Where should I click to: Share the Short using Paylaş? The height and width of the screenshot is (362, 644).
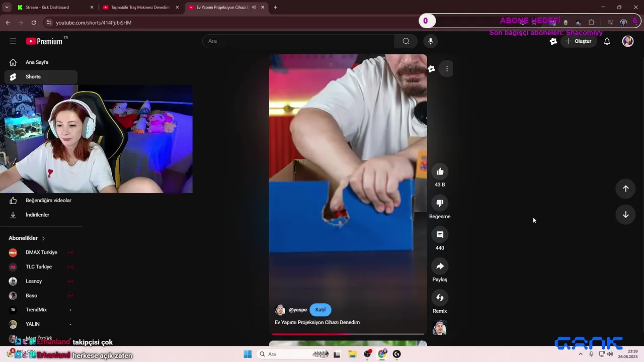coord(440,266)
